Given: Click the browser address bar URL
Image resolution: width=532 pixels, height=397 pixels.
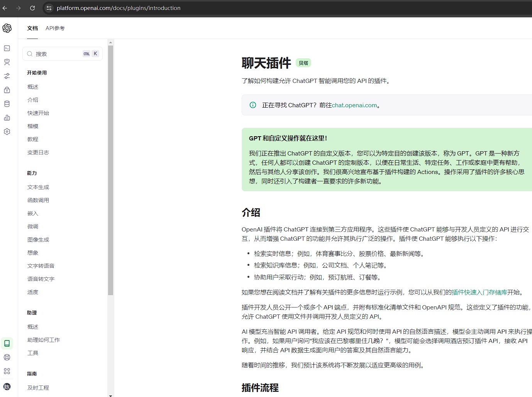Looking at the screenshot, I should (119, 8).
